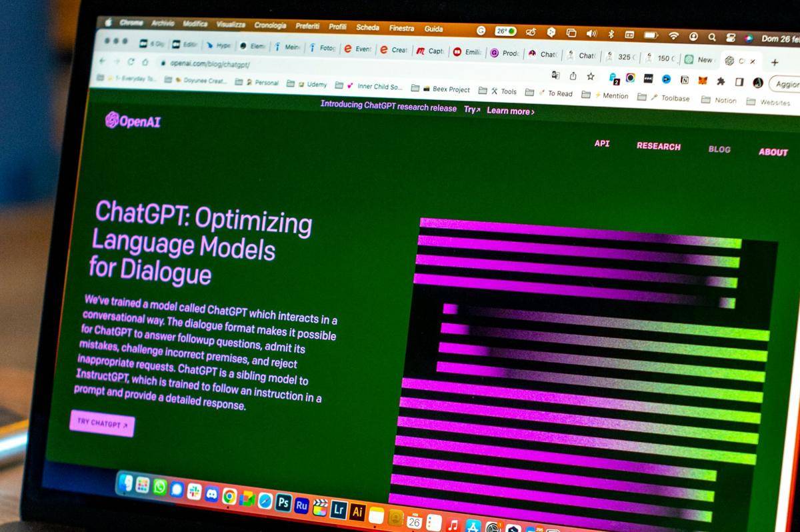
Task: Launch Lightroom from the Dock
Action: click(339, 510)
